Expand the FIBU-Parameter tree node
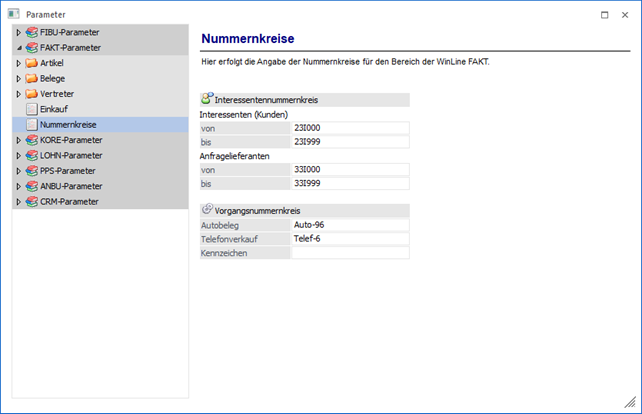Screen dimensions: 642x414 pyautogui.click(x=18, y=33)
